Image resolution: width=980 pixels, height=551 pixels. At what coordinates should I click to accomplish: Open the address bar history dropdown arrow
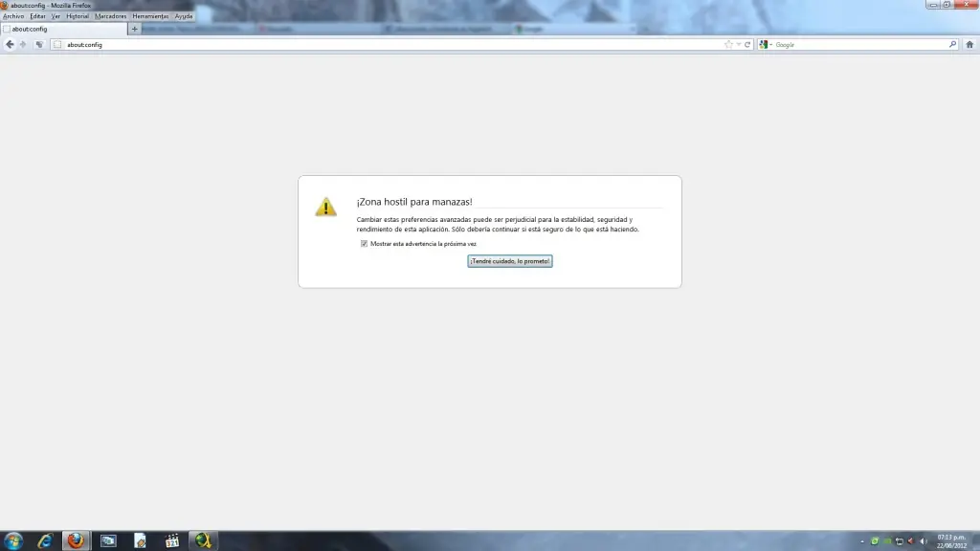click(738, 44)
